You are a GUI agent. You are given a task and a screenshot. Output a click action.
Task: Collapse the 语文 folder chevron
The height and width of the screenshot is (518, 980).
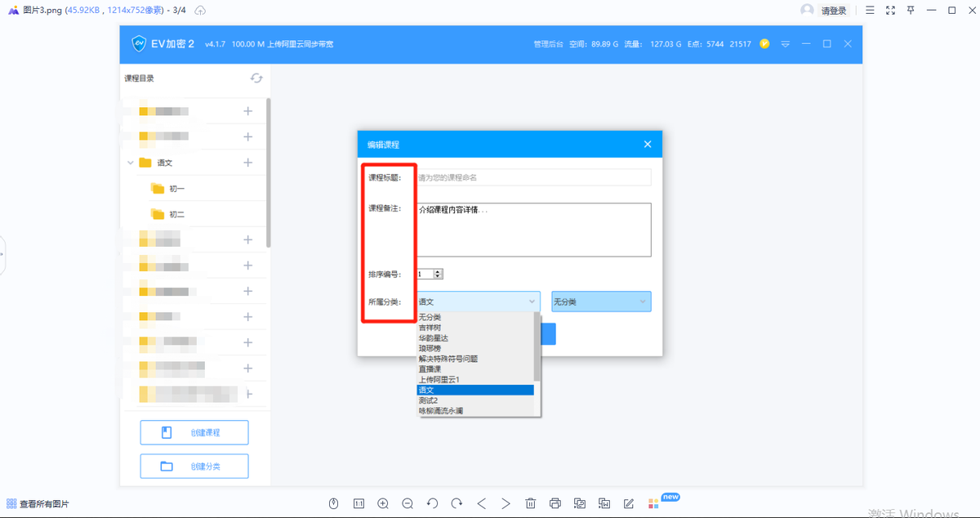pyautogui.click(x=130, y=163)
